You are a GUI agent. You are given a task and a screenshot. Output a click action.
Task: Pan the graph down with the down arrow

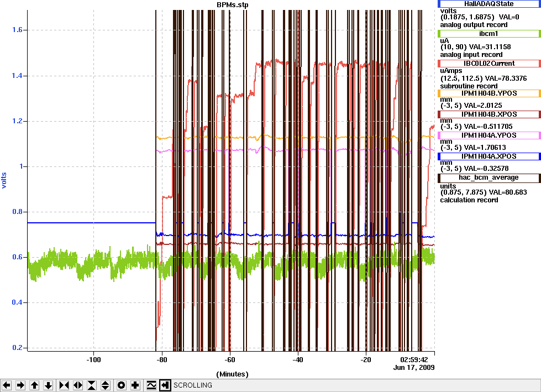[x=48, y=385]
